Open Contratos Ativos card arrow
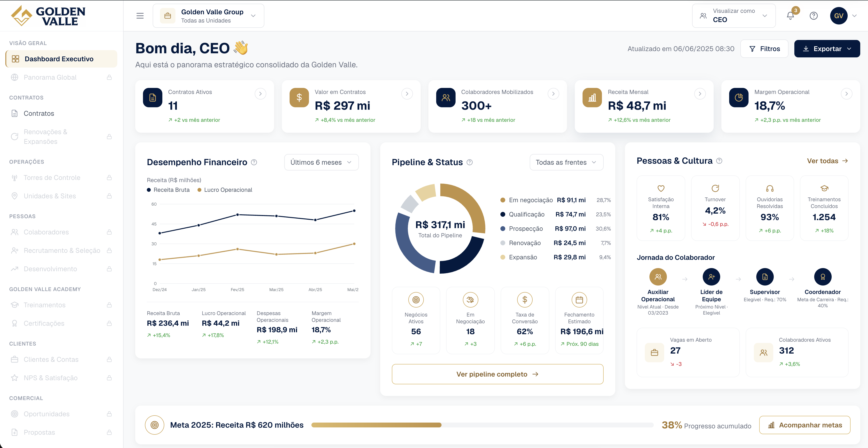The width and height of the screenshot is (868, 448). [x=260, y=94]
